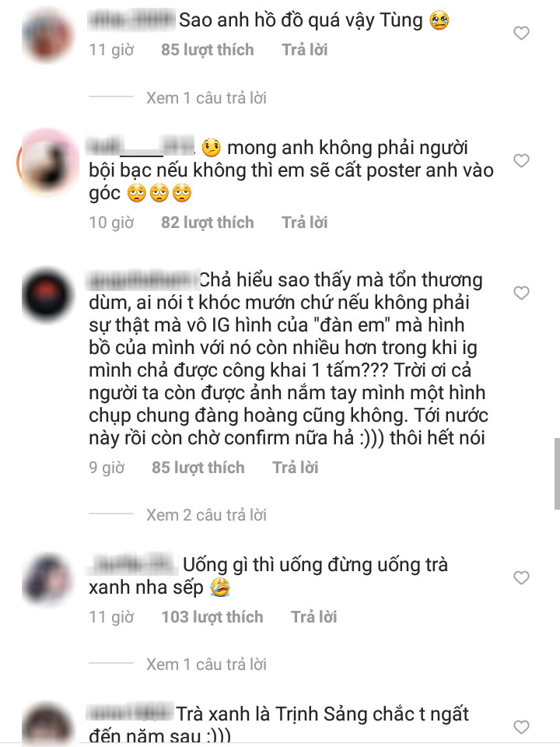The image size is (560, 747).
Task: Open the first commenter's profile picture
Action: pyautogui.click(x=47, y=36)
